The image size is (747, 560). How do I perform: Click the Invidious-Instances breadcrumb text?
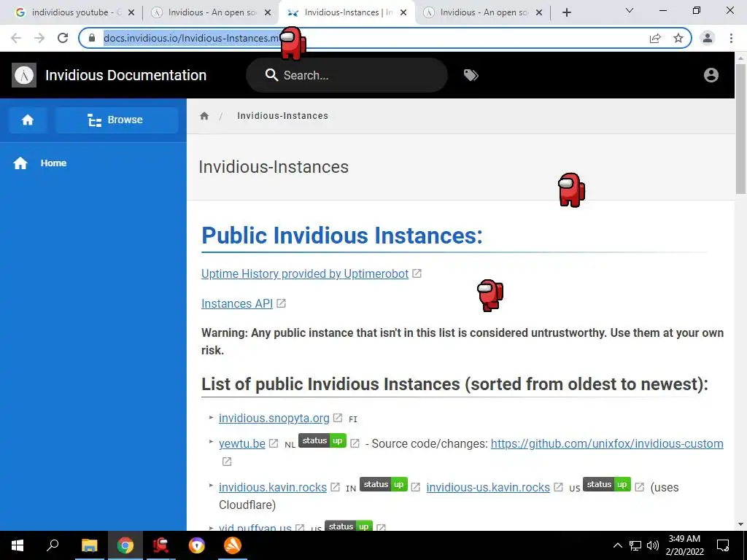tap(282, 116)
